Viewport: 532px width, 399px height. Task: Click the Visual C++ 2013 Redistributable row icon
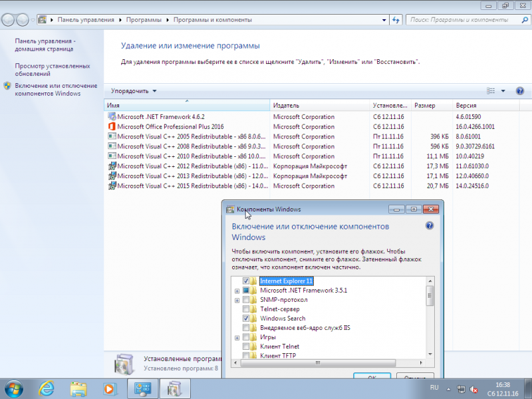[x=112, y=176]
